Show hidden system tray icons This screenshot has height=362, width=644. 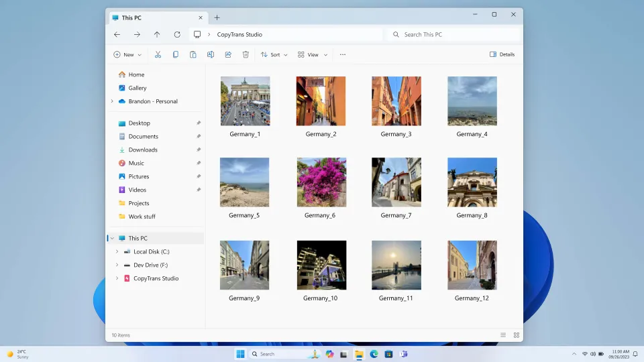[x=574, y=354]
